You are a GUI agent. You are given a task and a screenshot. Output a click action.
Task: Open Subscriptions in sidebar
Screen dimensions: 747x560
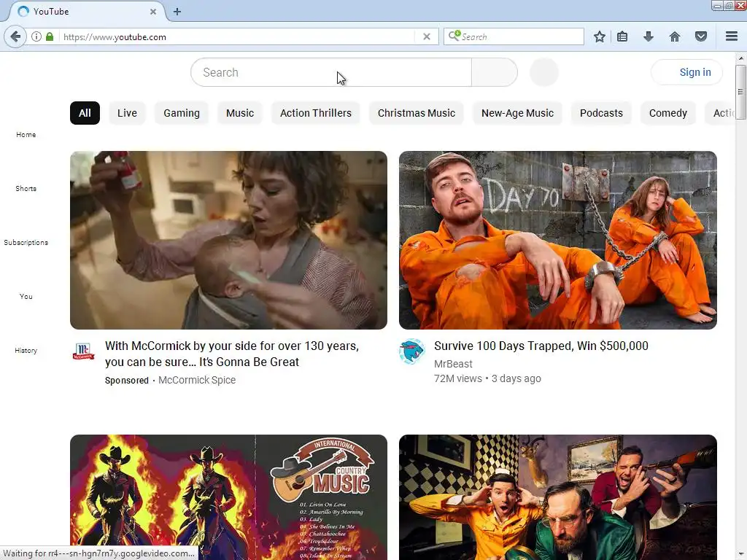pyautogui.click(x=26, y=242)
